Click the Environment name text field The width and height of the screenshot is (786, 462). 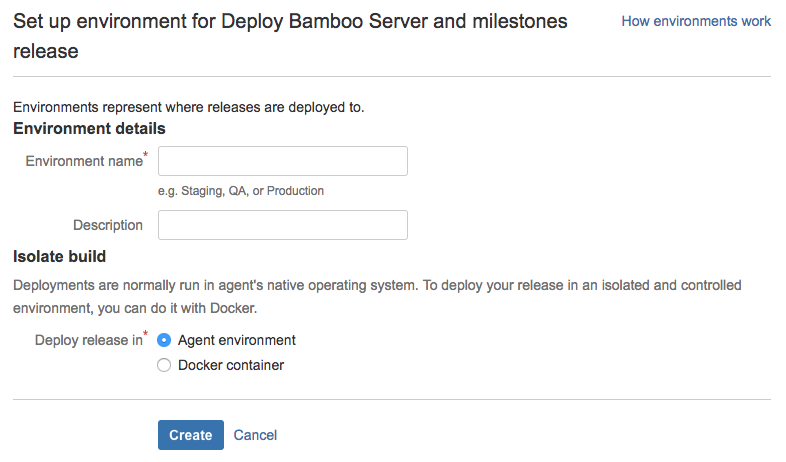coord(283,161)
